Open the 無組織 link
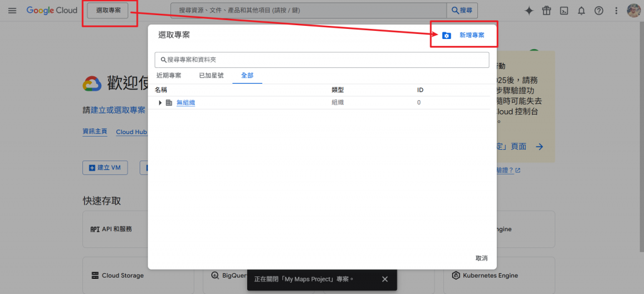This screenshot has width=644, height=294. click(186, 103)
